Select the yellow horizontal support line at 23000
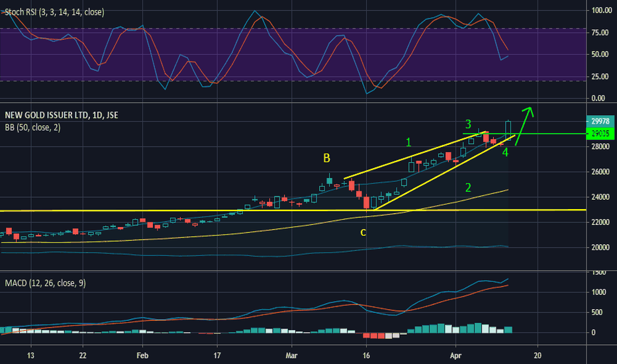 [x=293, y=210]
